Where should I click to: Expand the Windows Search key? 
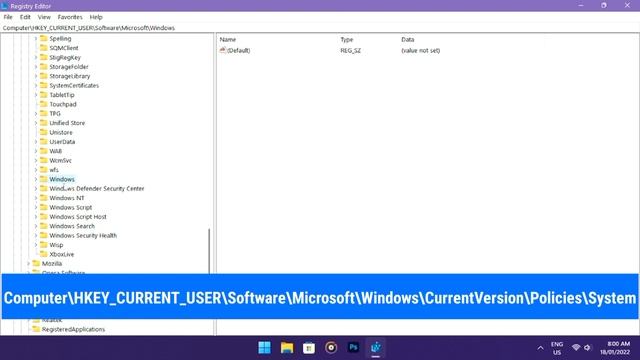(x=36, y=226)
